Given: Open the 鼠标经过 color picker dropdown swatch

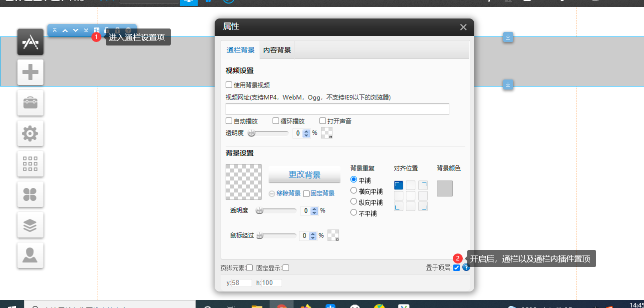Looking at the screenshot, I should (333, 235).
